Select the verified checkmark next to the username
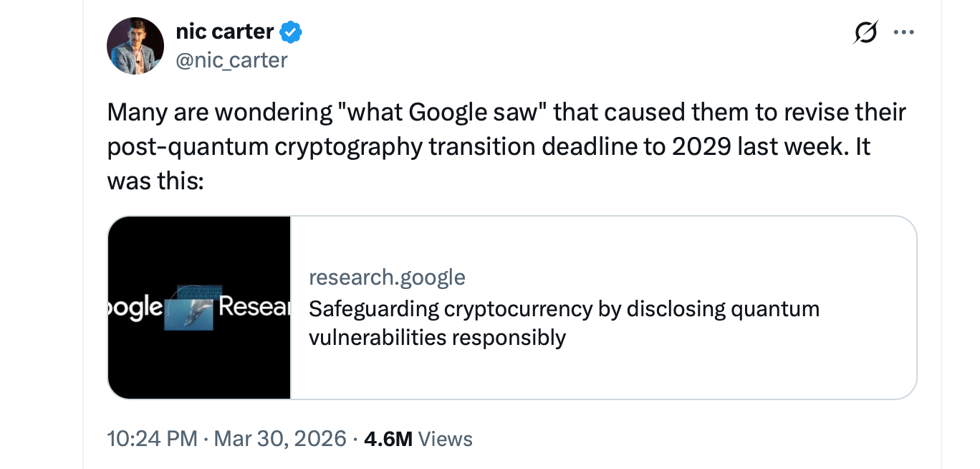This screenshot has height=469, width=980. [x=289, y=32]
